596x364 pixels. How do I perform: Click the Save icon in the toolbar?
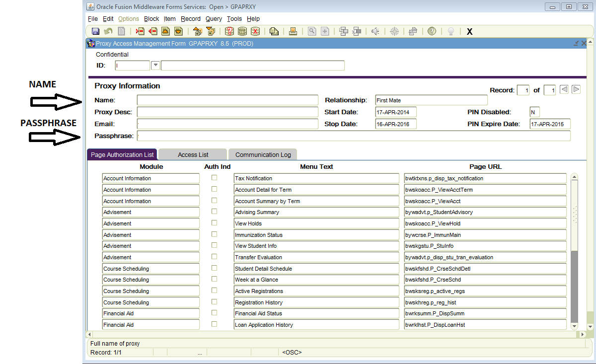95,31
